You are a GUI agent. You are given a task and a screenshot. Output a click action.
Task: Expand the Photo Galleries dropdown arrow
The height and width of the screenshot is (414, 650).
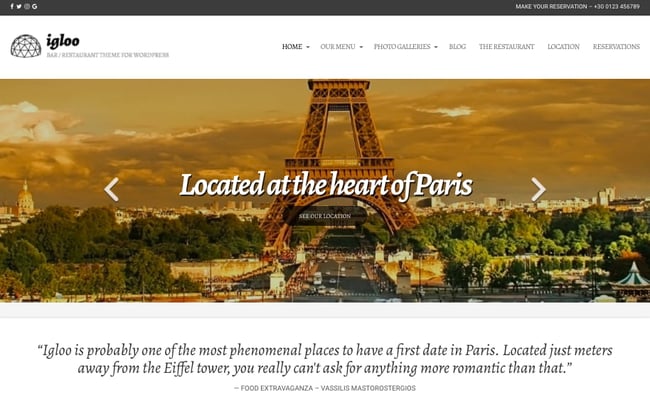click(x=436, y=47)
